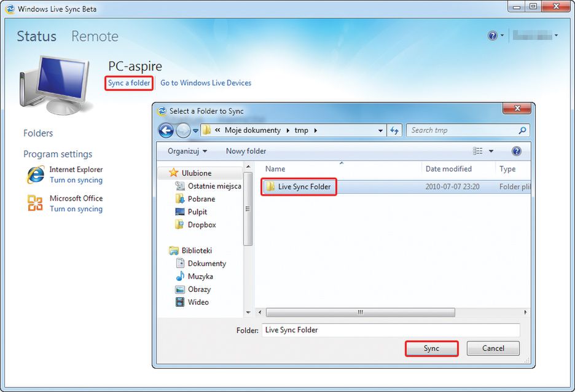
Task: Click the double chevron in address bar
Action: [217, 130]
